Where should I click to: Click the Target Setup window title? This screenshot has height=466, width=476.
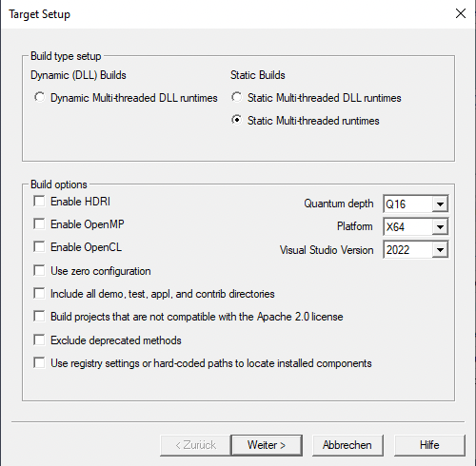tap(39, 14)
